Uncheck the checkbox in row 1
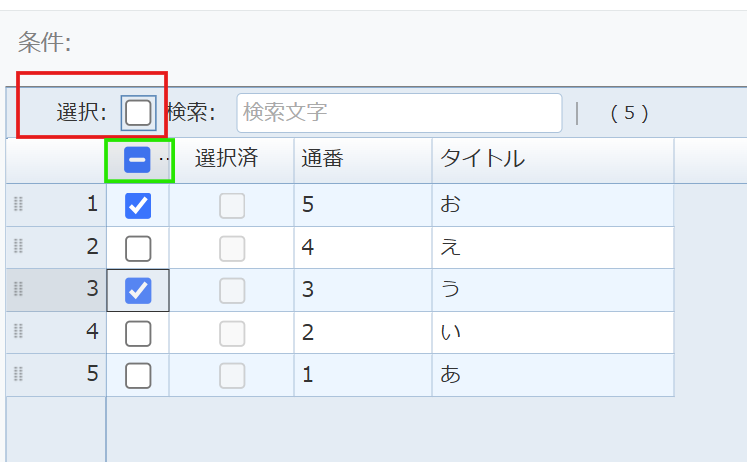747x462 pixels. 138,206
